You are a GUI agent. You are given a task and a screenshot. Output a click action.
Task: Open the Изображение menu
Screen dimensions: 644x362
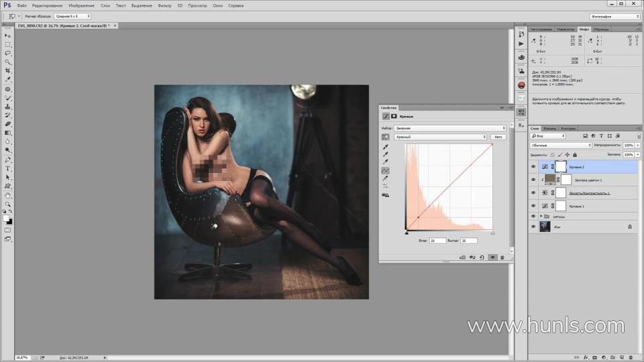tap(81, 6)
